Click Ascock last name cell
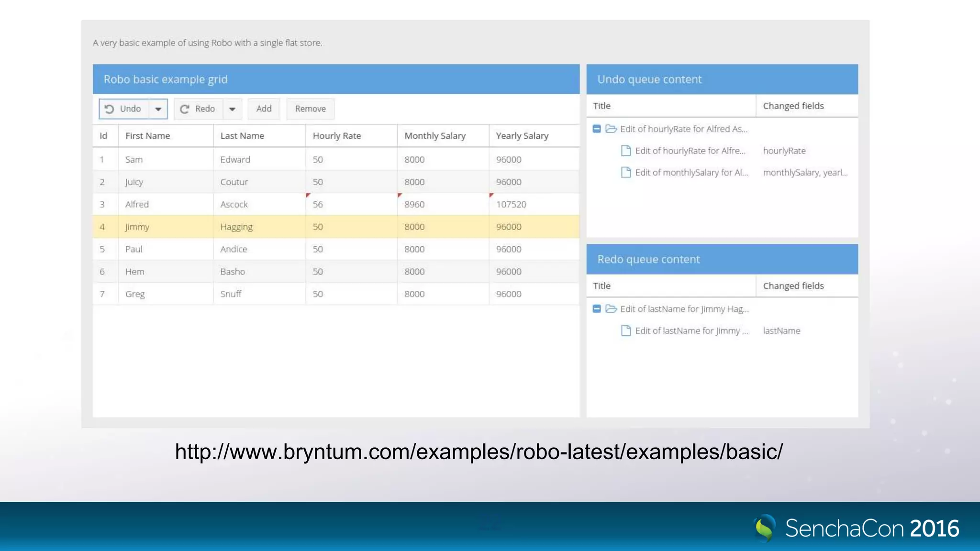Viewport: 980px width, 551px height. [x=259, y=204]
